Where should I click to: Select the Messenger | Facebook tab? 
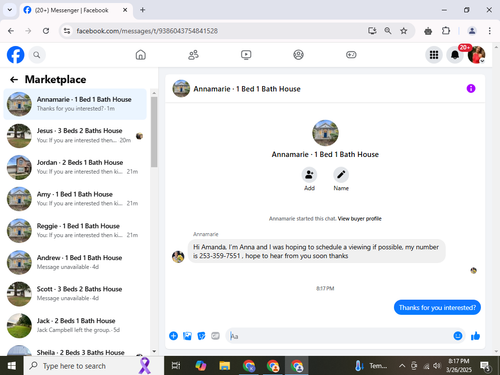(76, 10)
